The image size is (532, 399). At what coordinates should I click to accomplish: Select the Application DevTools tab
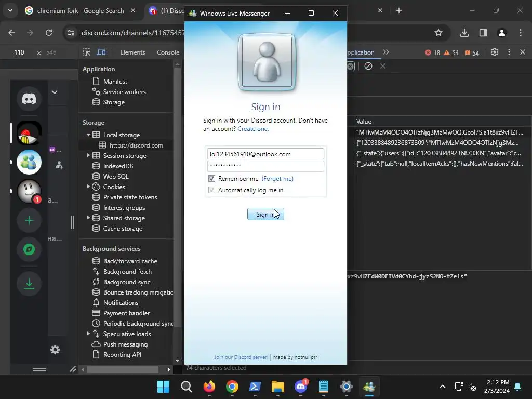[361, 52]
